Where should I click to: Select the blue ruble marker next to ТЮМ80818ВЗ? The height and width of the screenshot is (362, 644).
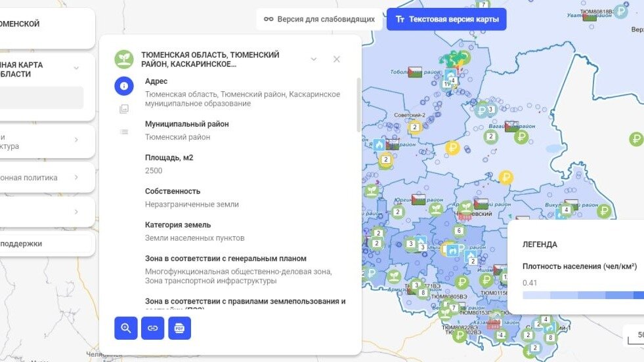point(621,12)
